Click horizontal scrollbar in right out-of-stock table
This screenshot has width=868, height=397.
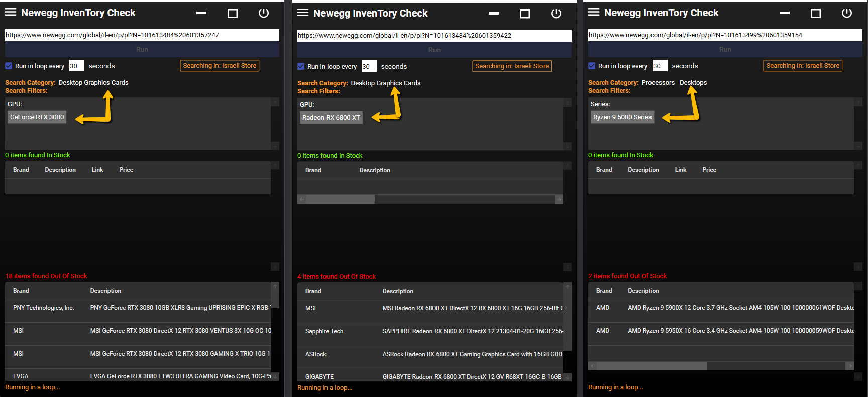[652, 366]
